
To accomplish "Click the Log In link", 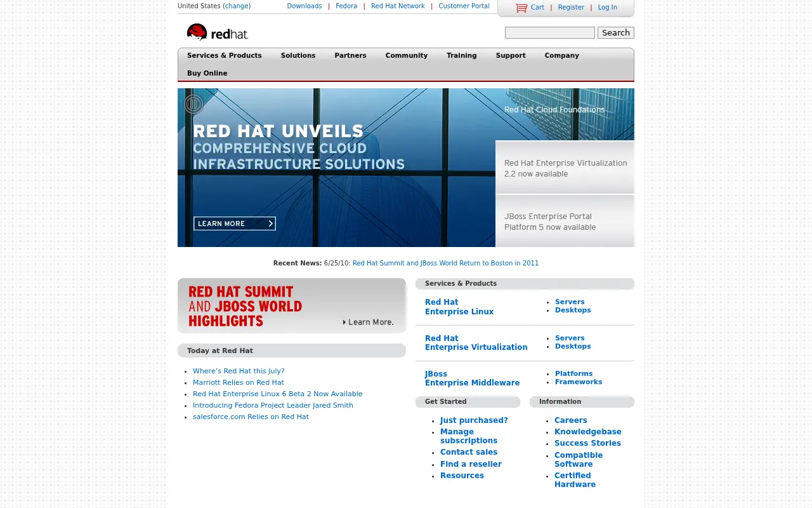I will (x=607, y=8).
